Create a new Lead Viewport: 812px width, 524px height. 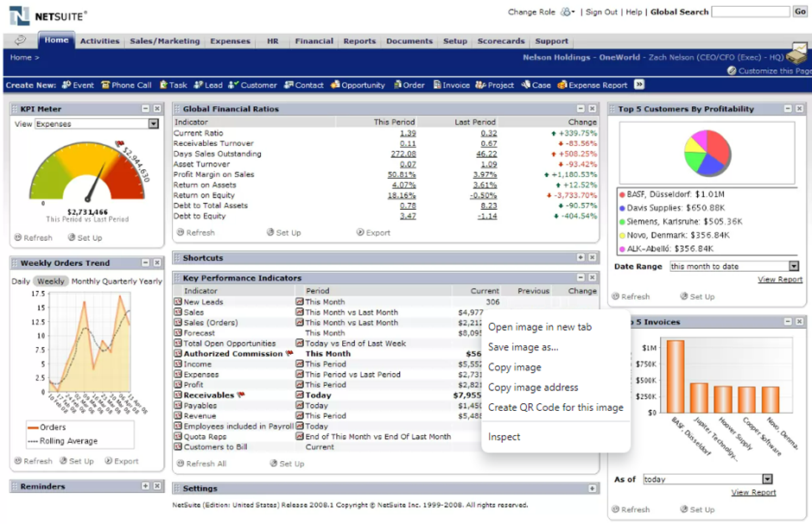pos(208,85)
